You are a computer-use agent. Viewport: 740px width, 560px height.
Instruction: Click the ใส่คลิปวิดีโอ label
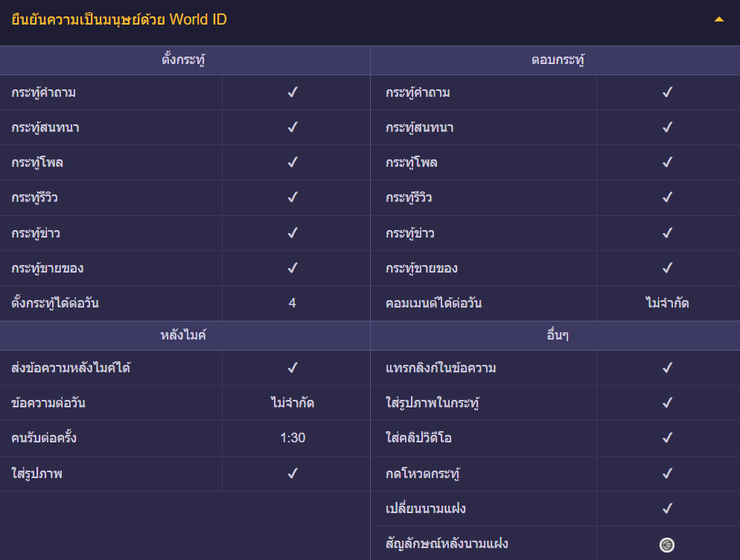coord(418,438)
